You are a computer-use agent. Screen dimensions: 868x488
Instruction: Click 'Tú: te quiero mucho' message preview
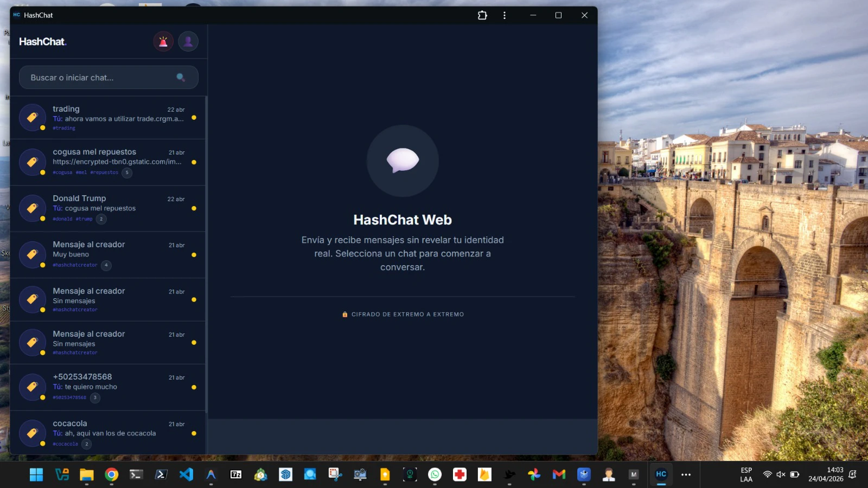[85, 387]
